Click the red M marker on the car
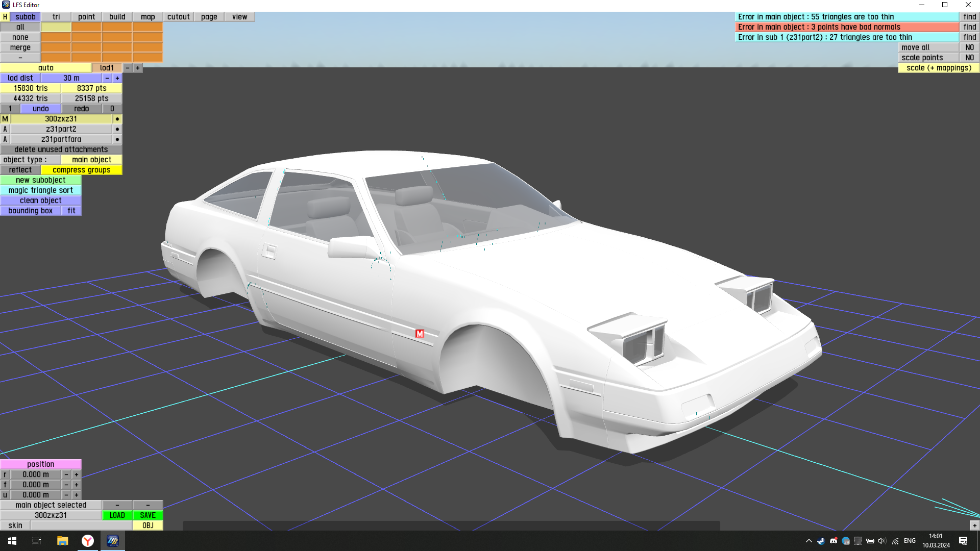This screenshot has width=980, height=551. point(420,334)
